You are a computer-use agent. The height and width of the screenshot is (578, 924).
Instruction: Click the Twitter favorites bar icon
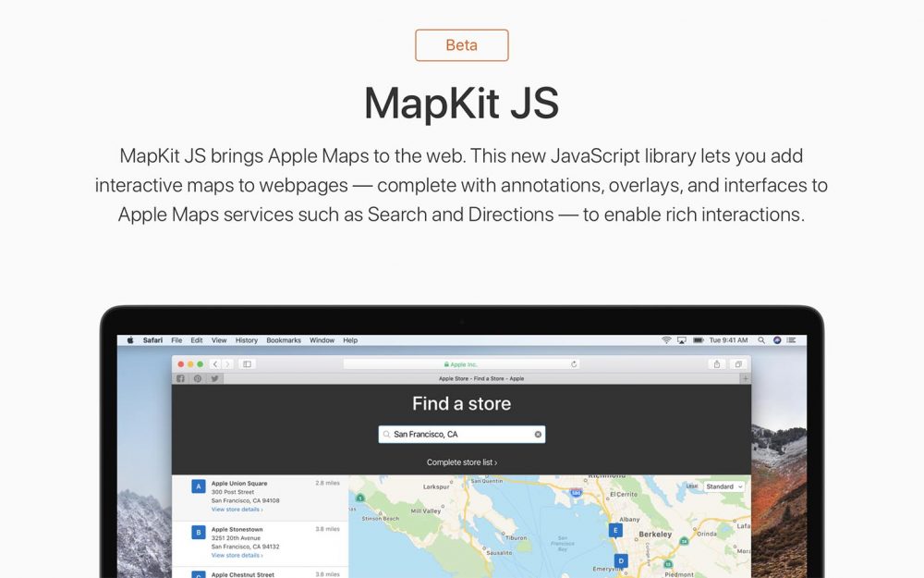tap(214, 378)
